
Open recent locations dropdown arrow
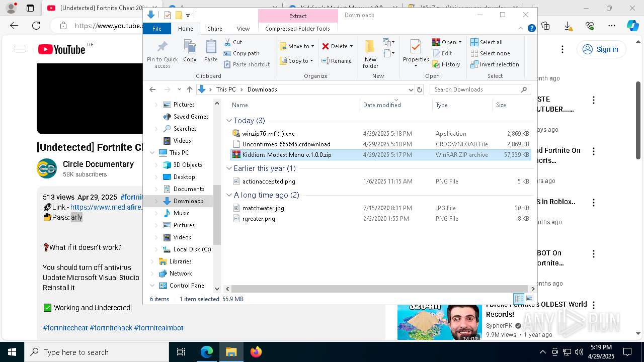179,89
